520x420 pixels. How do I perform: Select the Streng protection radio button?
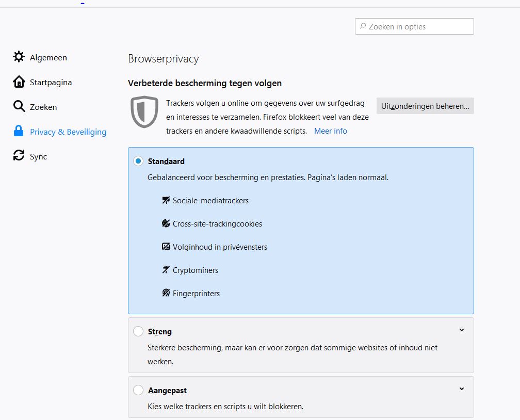(138, 331)
